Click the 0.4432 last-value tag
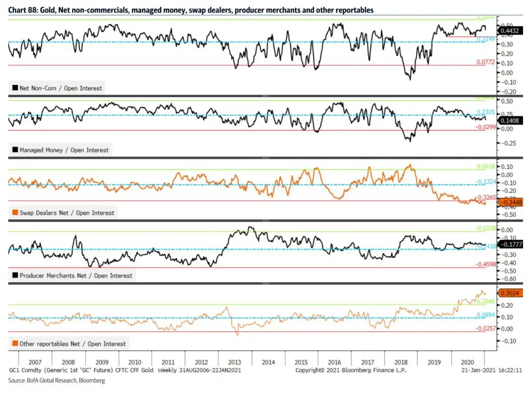 click(510, 31)
